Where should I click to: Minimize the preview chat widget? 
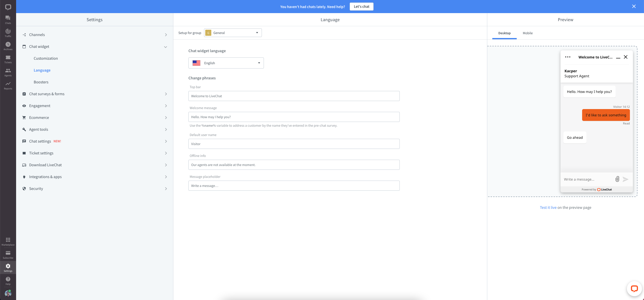(x=618, y=58)
